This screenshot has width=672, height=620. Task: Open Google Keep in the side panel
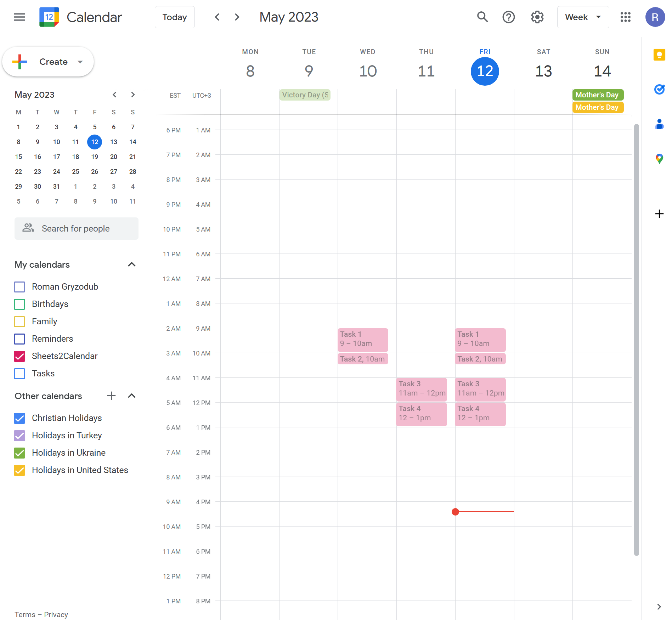[659, 55]
